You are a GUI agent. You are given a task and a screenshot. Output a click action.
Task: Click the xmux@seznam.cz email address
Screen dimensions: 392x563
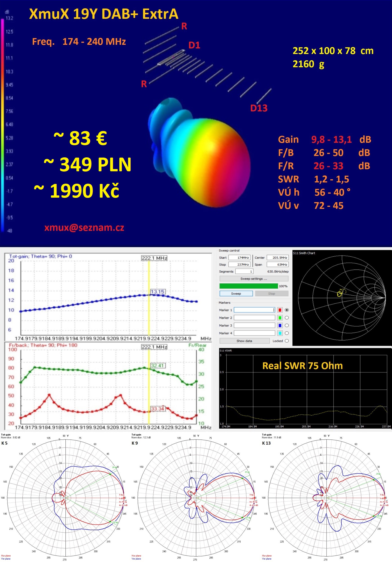84,228
